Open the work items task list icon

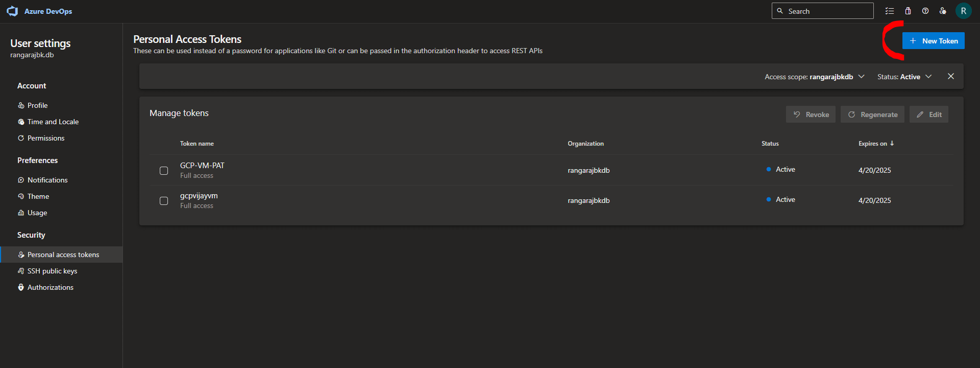[890, 11]
